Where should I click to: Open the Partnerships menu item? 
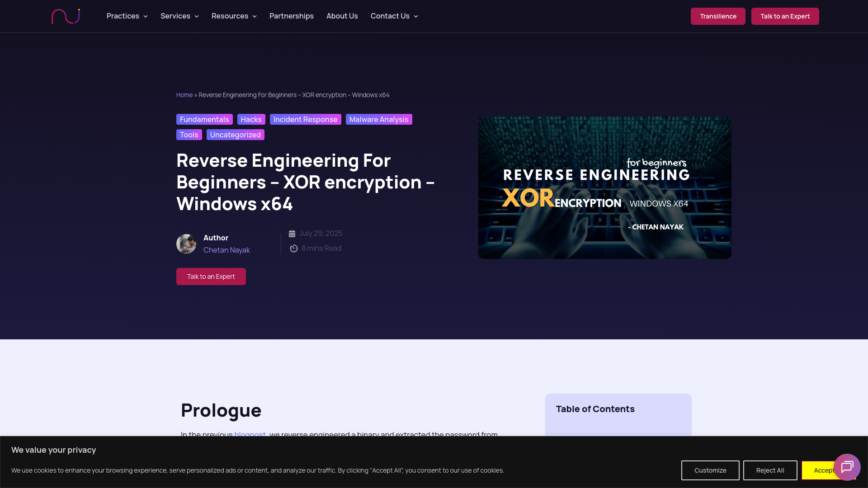pos(291,16)
